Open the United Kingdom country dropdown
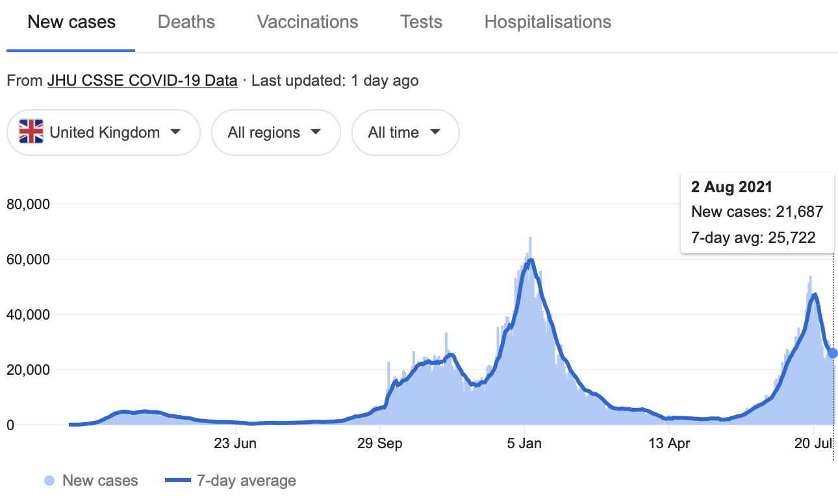 click(103, 132)
